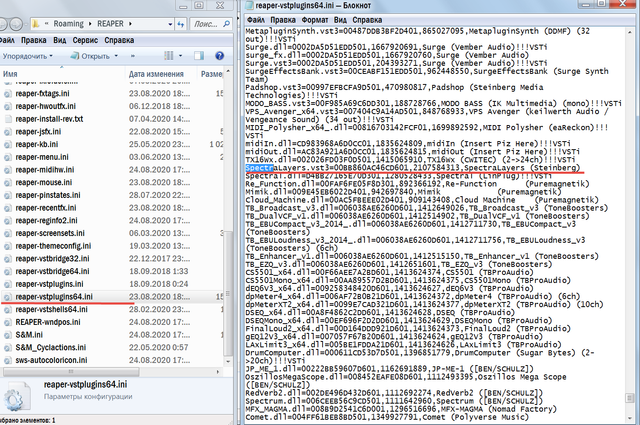
Task: Open Explorer's Справка menu
Action: tap(119, 40)
